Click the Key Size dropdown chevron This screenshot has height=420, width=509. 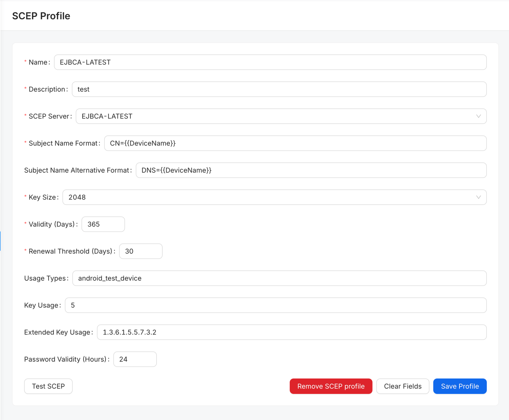[478, 197]
